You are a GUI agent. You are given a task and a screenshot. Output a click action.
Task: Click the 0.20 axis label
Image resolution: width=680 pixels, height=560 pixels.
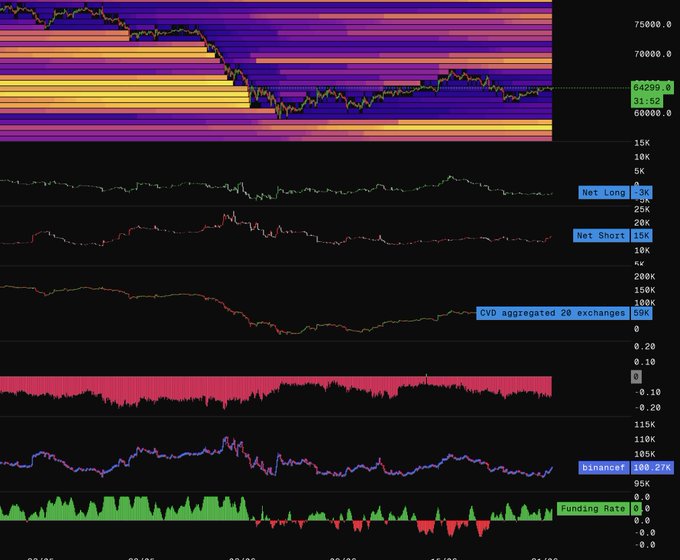[x=644, y=347]
